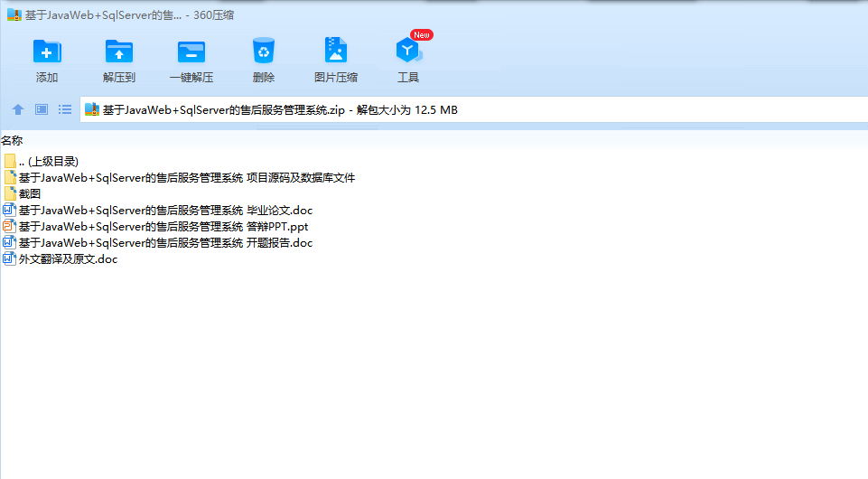The width and height of the screenshot is (868, 479).
Task: Click the folder icon of 项目源码及数据库文件
Action: click(x=10, y=177)
